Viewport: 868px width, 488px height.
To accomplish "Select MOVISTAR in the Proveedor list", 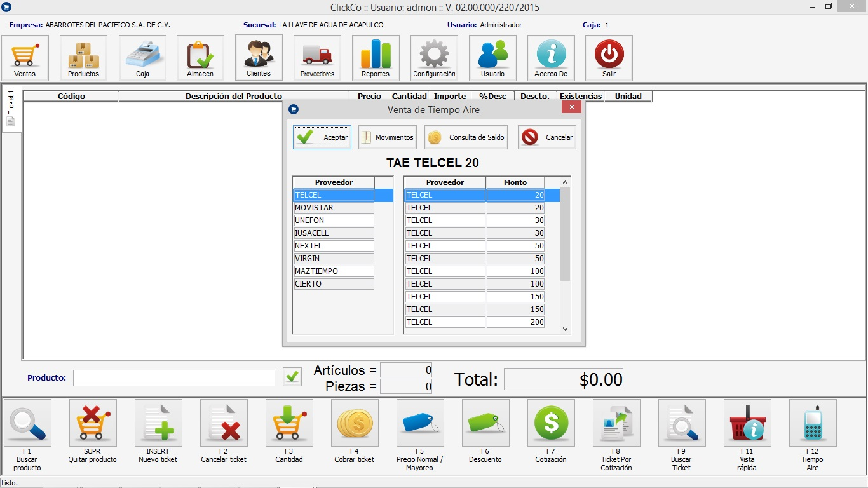I will coord(334,208).
